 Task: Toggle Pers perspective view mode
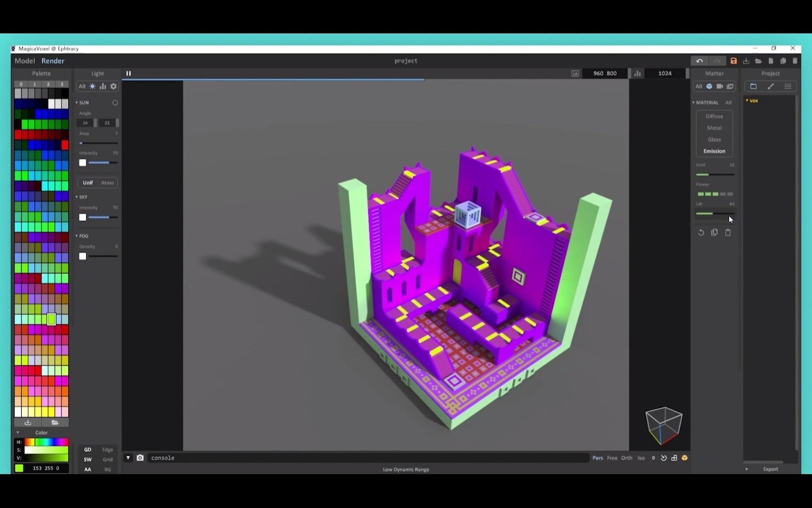[597, 458]
